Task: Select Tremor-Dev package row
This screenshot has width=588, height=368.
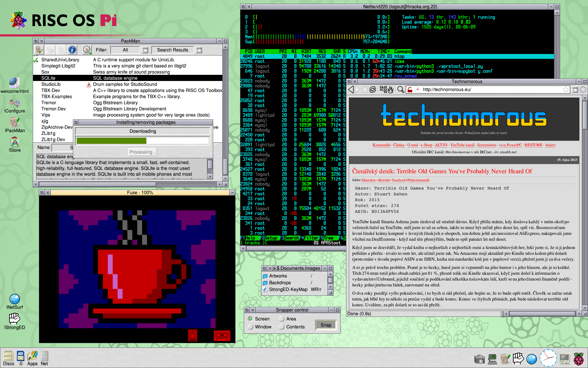Action: 54,109
